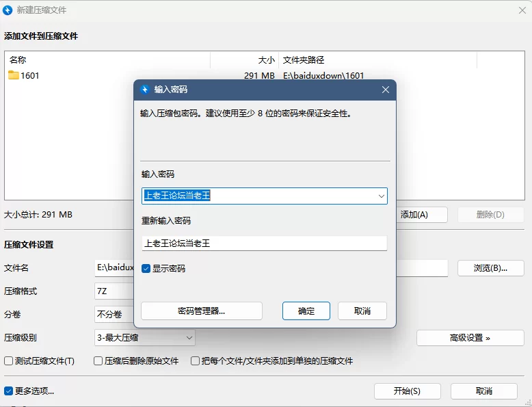The height and width of the screenshot is (407, 532).
Task: Close the password dialog
Action: pos(386,90)
